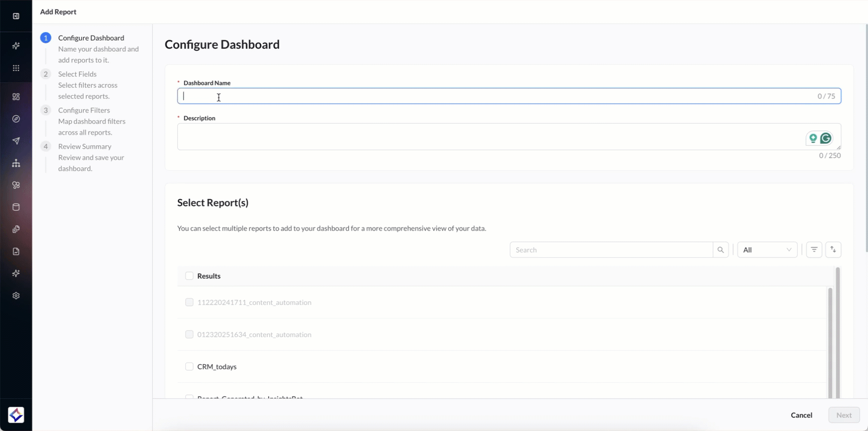Click into the Dashboard Name field
The image size is (868, 431).
pyautogui.click(x=497, y=96)
